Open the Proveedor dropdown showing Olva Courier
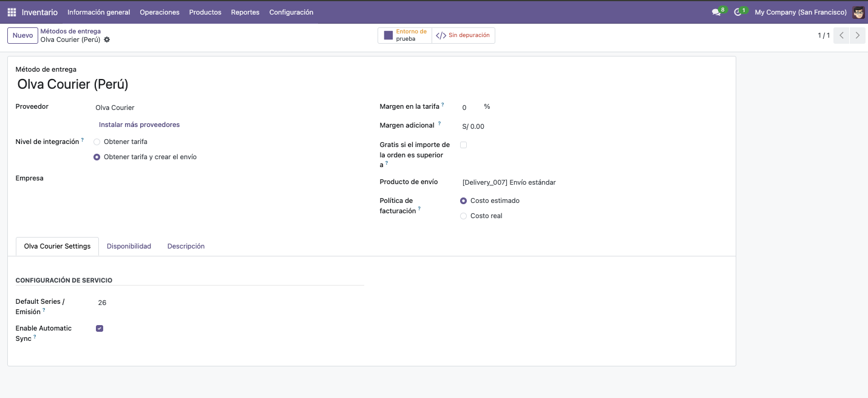Viewport: 868px width, 398px height. click(229, 108)
